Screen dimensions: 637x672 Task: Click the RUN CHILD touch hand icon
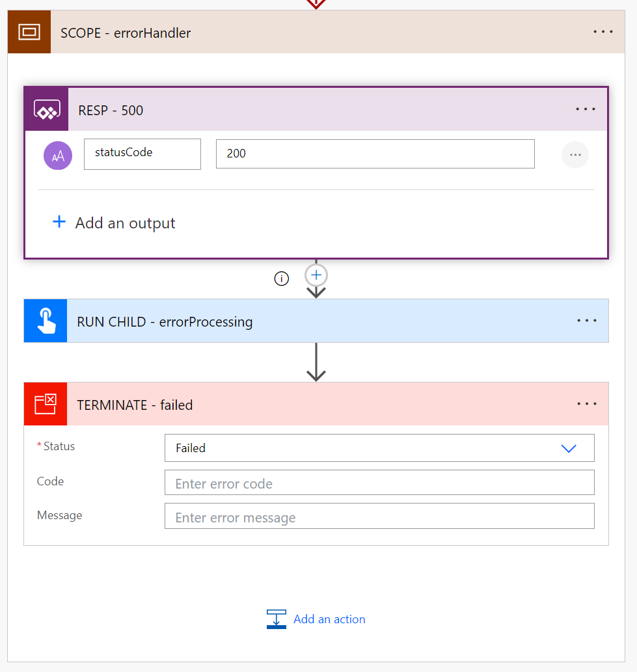46,321
